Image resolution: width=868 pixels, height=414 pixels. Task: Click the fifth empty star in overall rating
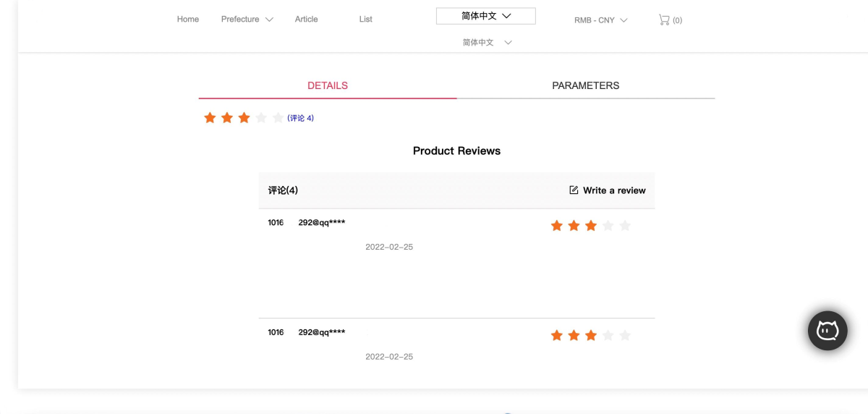pyautogui.click(x=278, y=117)
